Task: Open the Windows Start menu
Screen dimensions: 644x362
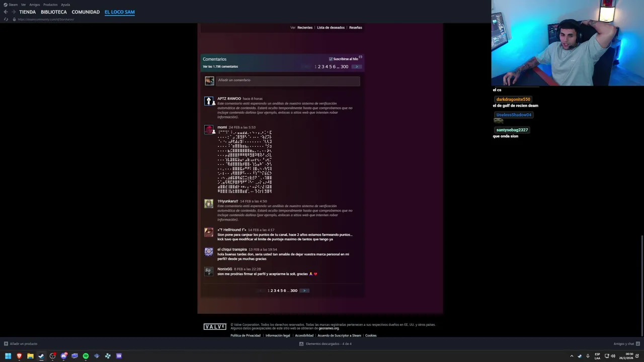Action: coord(8,356)
